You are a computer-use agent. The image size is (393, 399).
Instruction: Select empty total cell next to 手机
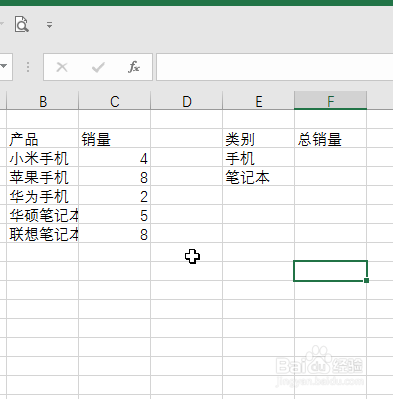(x=331, y=158)
